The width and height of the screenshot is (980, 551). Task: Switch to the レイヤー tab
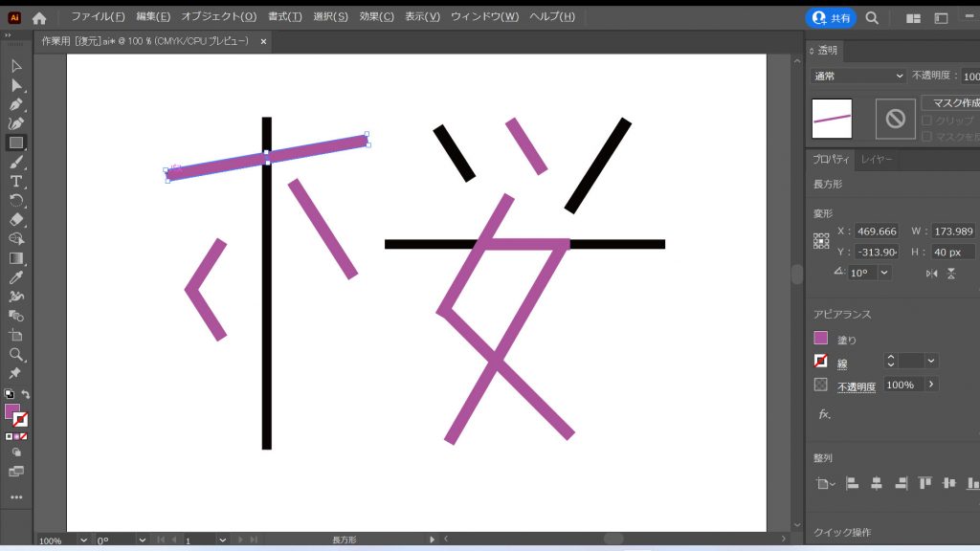tap(877, 160)
